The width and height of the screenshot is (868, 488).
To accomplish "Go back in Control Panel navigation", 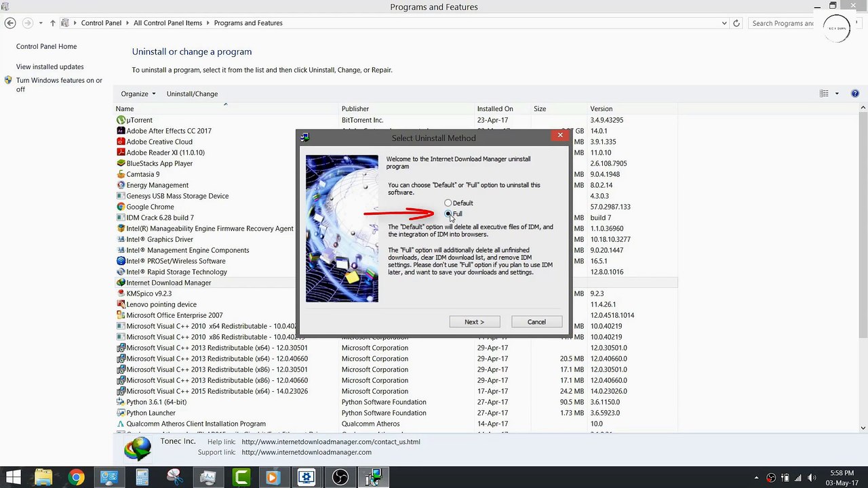I will coord(9,23).
